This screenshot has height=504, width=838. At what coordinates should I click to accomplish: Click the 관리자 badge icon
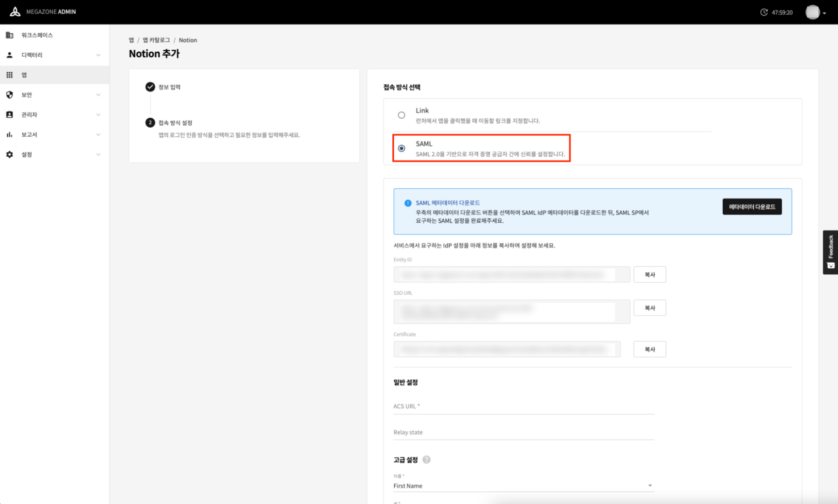point(9,115)
